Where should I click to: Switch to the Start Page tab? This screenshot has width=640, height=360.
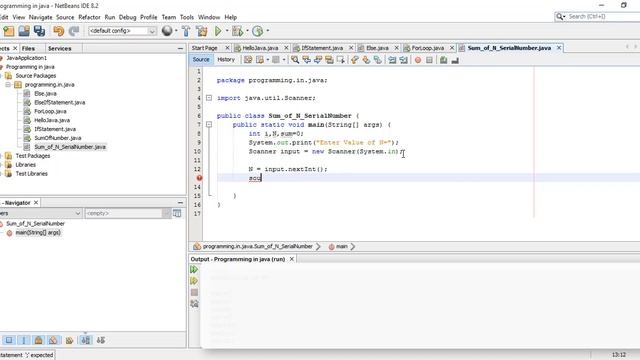point(204,48)
